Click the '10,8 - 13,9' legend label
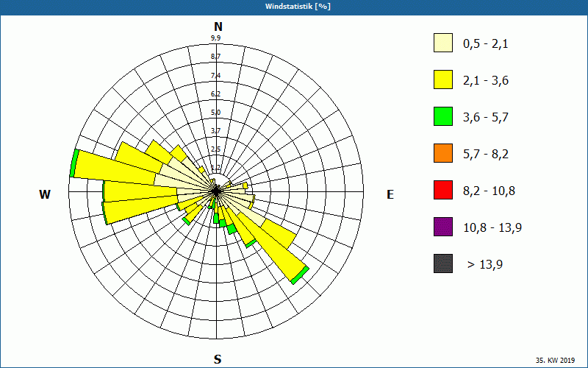Viewport: 588px width, 368px height. 492,228
